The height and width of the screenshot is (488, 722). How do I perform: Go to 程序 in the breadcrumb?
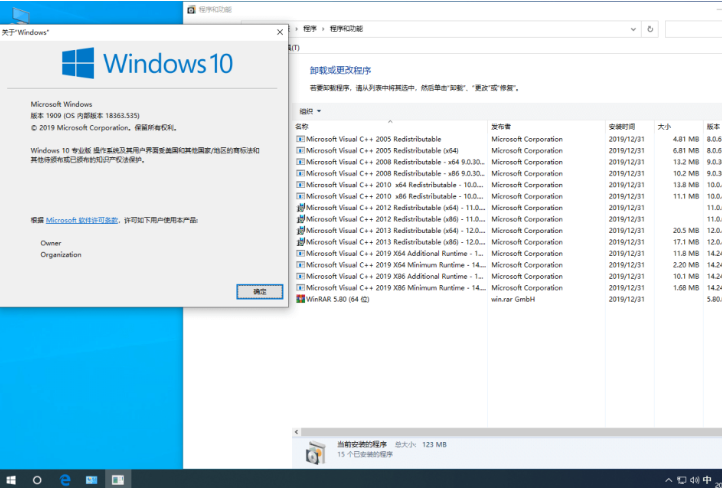coord(310,29)
